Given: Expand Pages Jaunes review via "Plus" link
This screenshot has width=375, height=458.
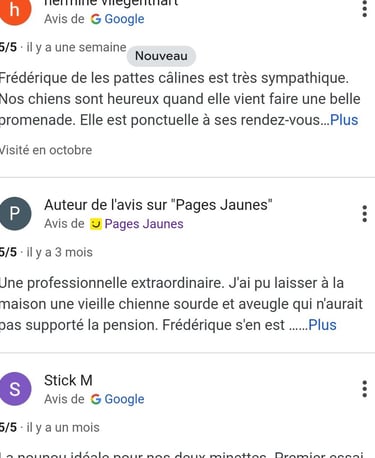Looking at the screenshot, I should pyautogui.click(x=322, y=325).
